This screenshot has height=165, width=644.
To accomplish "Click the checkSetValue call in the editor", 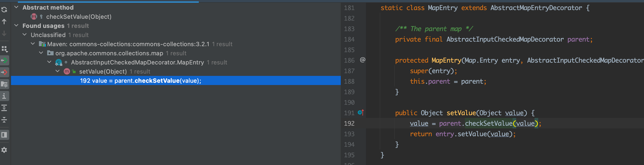I will (x=488, y=124).
